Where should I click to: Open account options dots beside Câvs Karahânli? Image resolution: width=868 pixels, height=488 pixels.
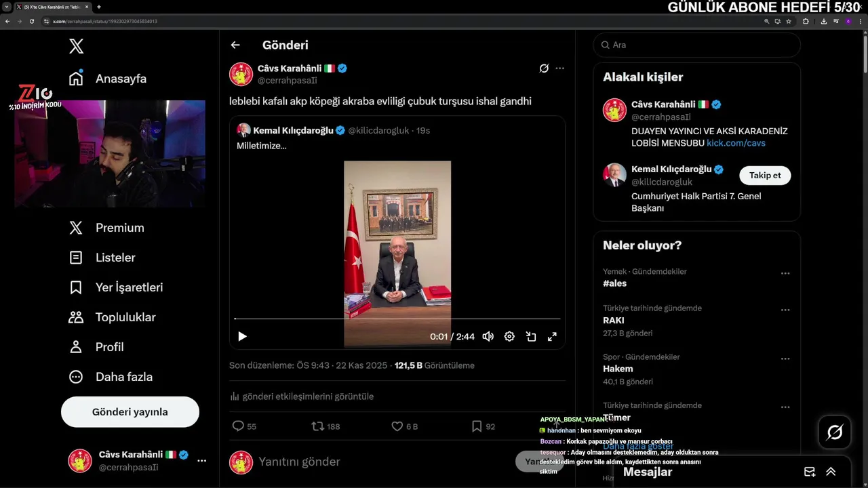coord(201,461)
